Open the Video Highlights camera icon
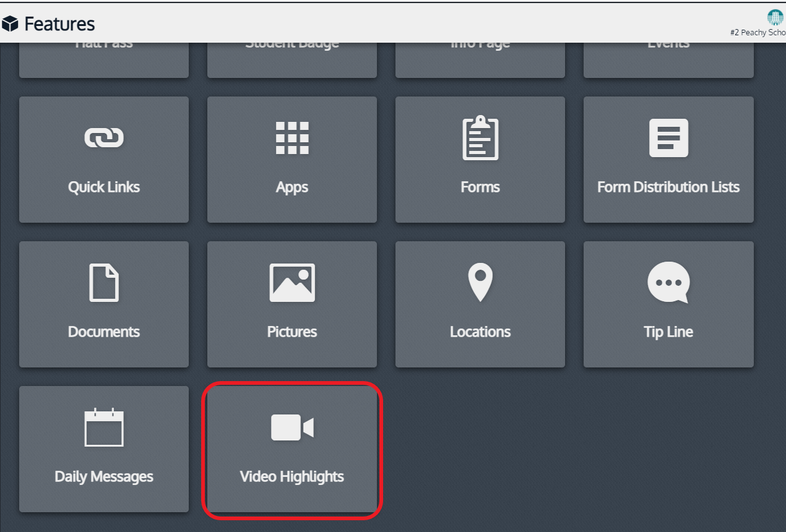 pos(292,428)
